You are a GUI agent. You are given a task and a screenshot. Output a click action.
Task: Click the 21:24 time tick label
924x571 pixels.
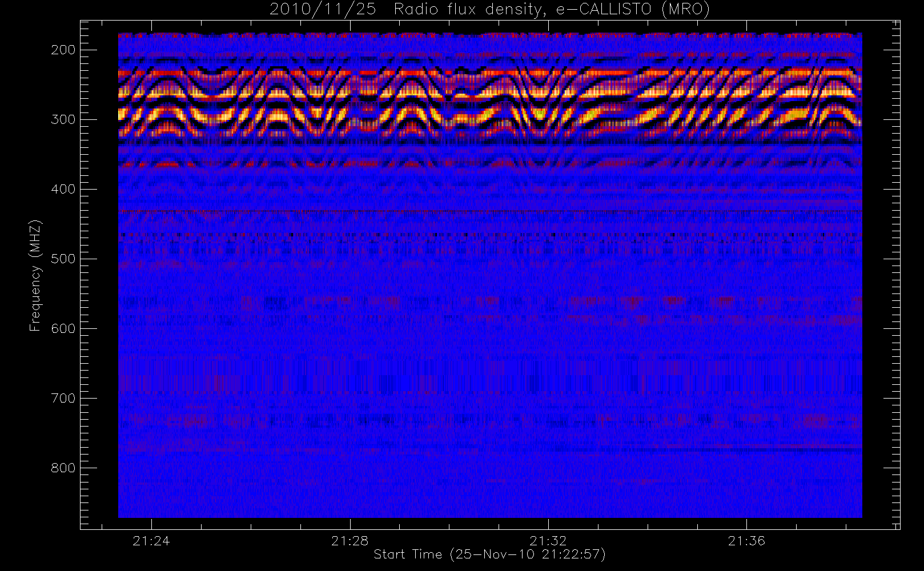[151, 541]
